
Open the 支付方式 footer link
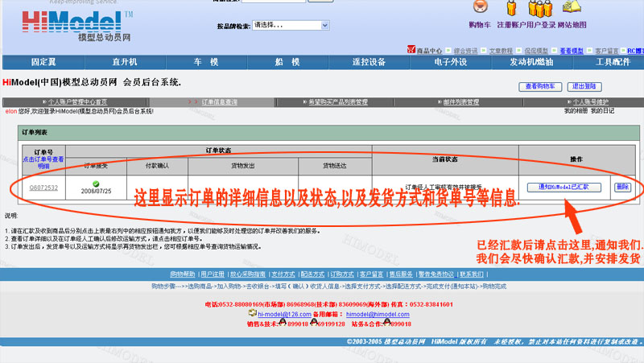point(283,274)
